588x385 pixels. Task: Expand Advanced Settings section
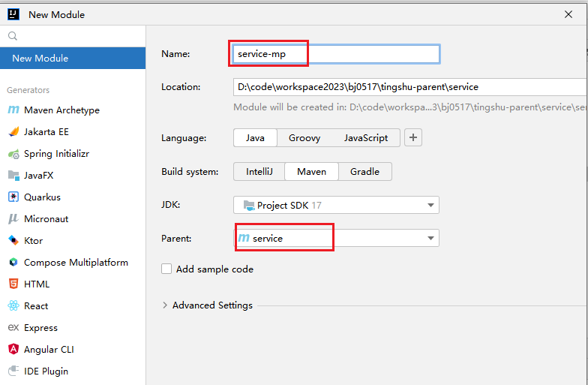coord(165,305)
